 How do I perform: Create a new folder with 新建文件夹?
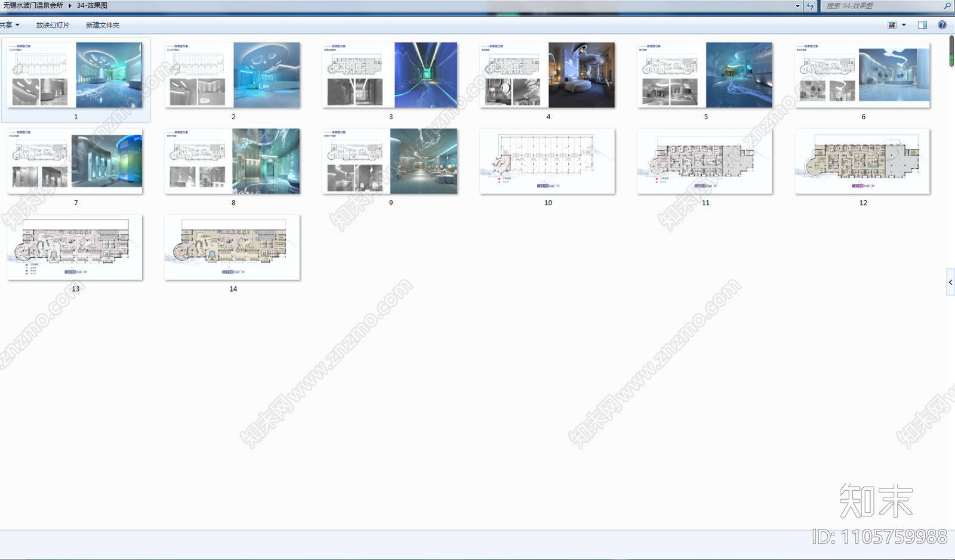[103, 25]
